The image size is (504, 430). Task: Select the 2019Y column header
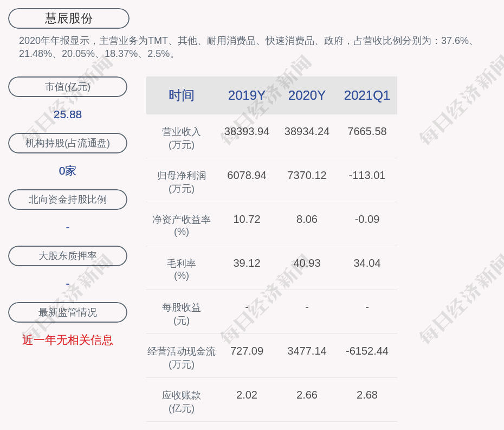[x=247, y=95]
